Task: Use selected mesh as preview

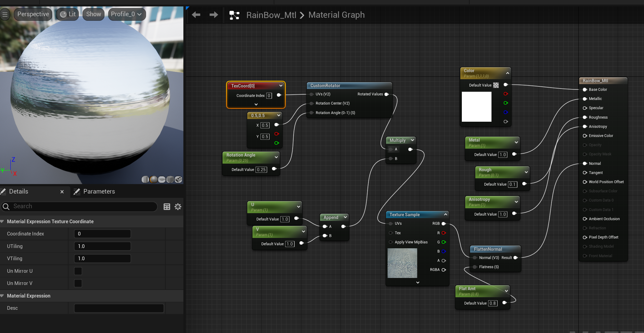Action: [178, 179]
